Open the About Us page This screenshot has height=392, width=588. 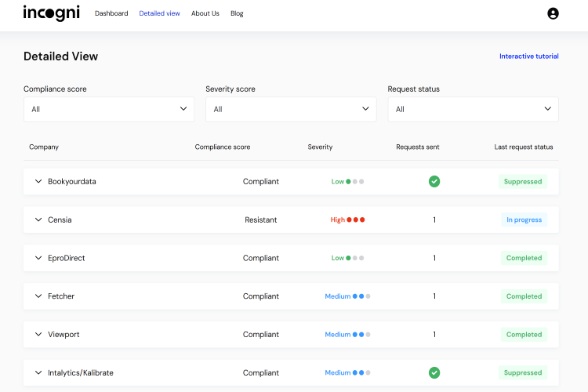click(x=205, y=13)
